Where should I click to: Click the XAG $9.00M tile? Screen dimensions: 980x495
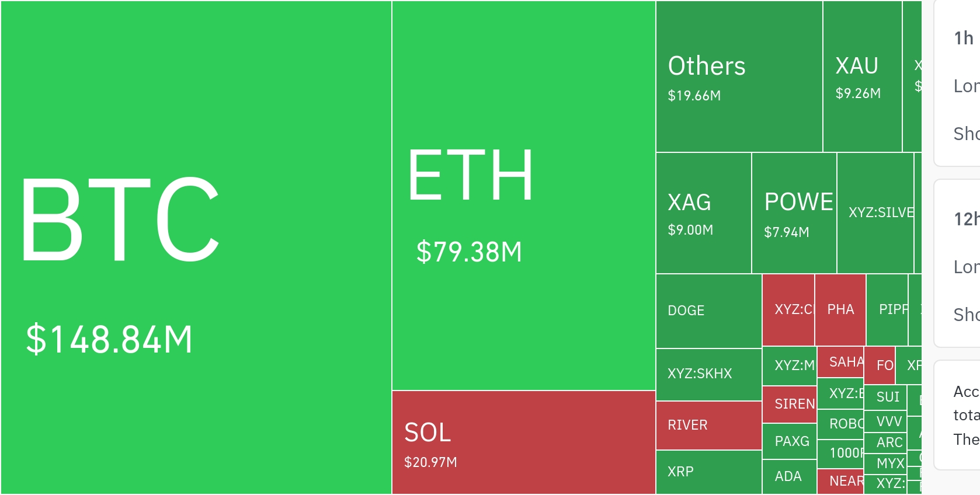[x=703, y=213]
